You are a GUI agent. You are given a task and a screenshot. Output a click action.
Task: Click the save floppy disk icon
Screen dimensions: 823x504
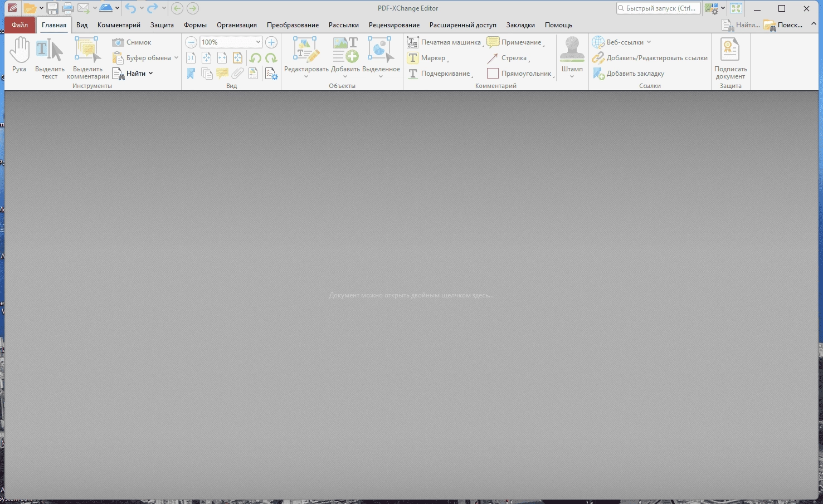coord(52,8)
